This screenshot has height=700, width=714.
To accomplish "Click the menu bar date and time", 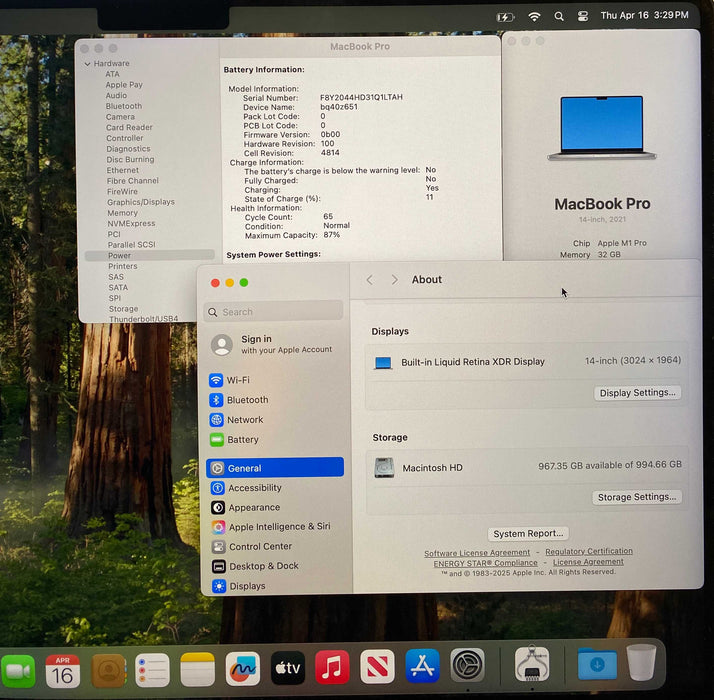I will click(644, 15).
